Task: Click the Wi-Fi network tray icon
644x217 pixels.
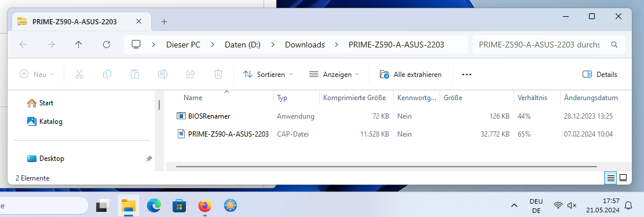Action: [558, 205]
